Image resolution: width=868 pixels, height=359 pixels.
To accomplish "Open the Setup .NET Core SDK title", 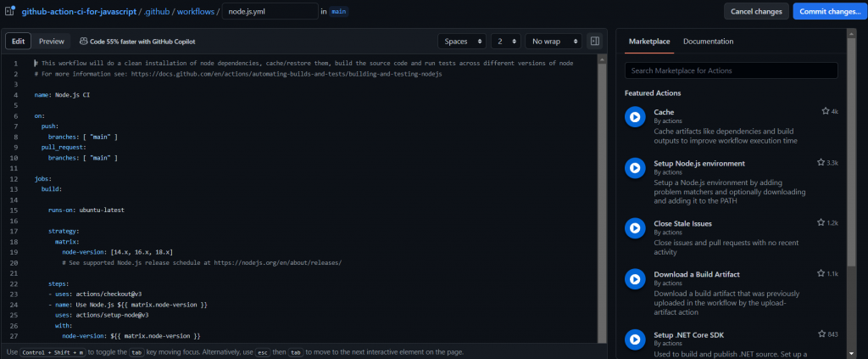I will (x=688, y=334).
